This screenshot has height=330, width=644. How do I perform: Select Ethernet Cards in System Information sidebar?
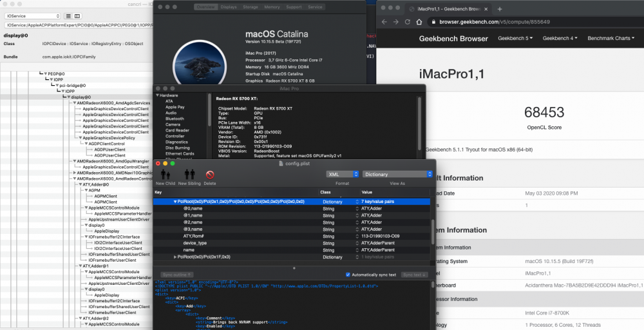(180, 153)
